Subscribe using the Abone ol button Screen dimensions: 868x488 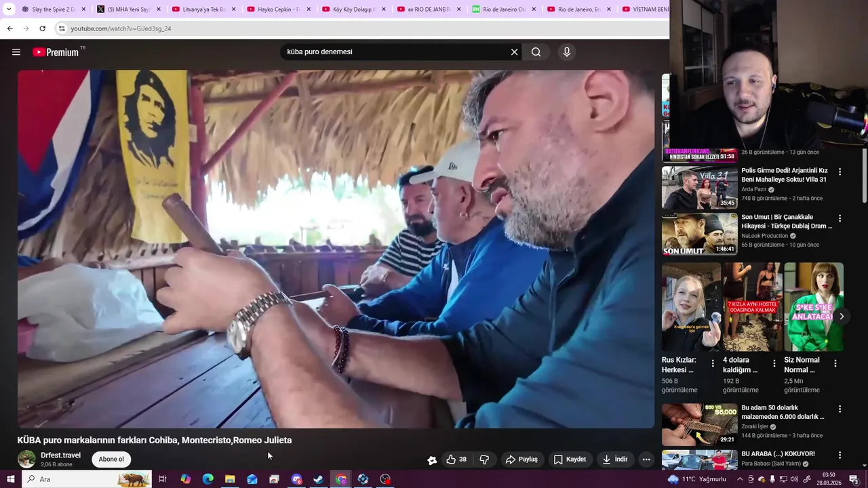point(111,460)
